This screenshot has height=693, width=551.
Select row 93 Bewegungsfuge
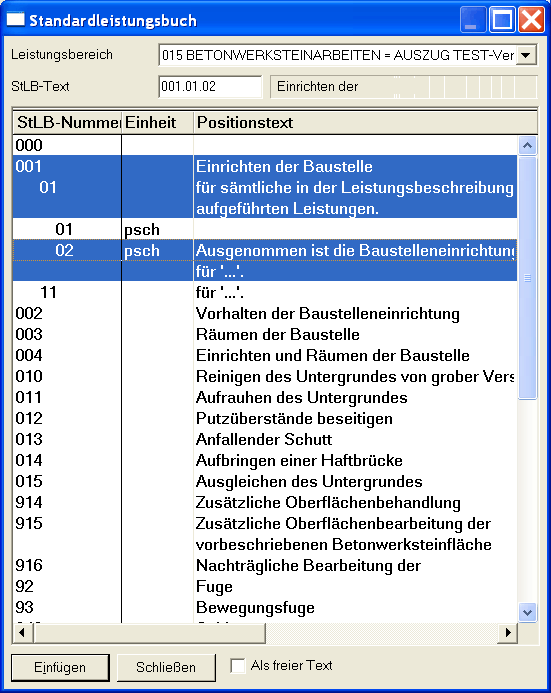(265, 608)
